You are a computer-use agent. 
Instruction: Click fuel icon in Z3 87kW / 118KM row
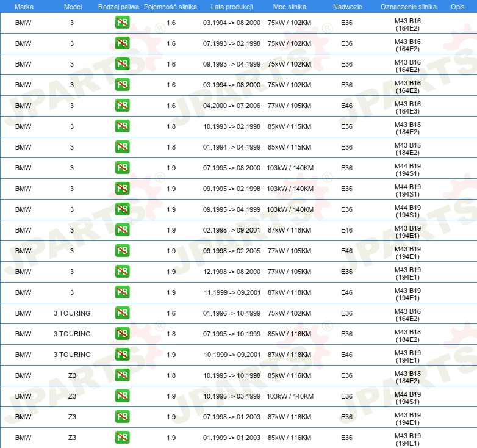pyautogui.click(x=122, y=417)
